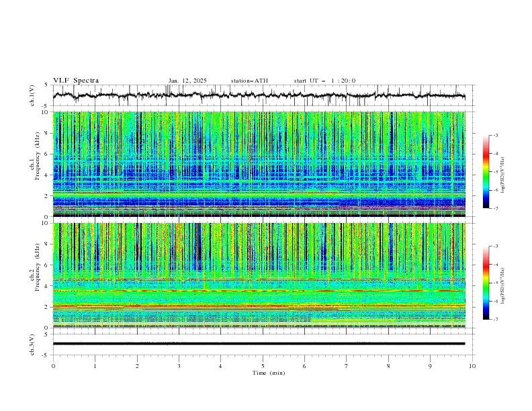Click the ch.2 'Frequency (kHz)' axis label
Screen dimensions: 532x411
coord(38,266)
